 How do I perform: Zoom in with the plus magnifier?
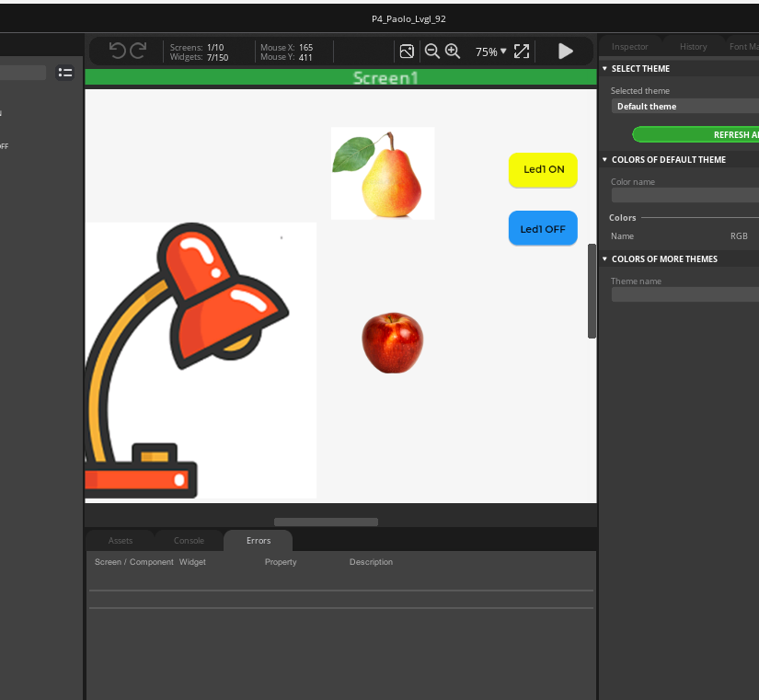453,52
